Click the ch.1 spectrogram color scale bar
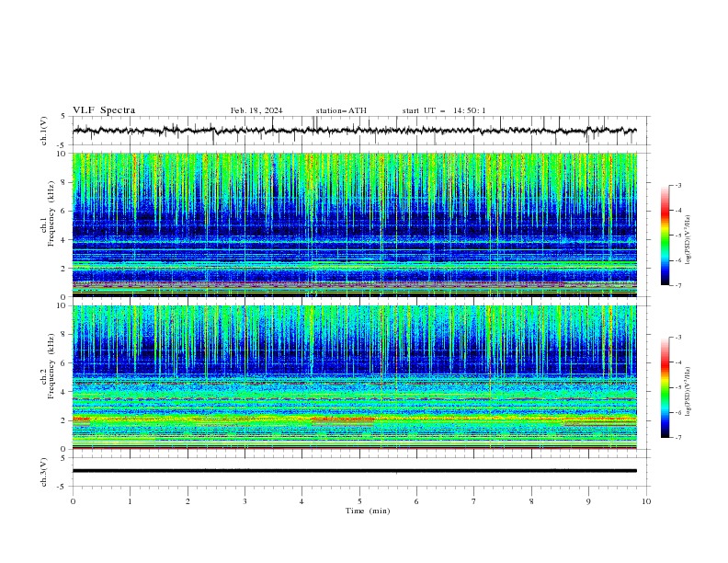This screenshot has width=728, height=563. tap(665, 236)
